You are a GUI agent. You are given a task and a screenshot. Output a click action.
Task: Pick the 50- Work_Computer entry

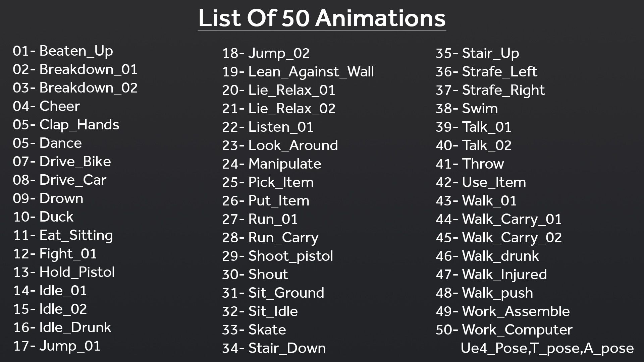[x=504, y=330]
